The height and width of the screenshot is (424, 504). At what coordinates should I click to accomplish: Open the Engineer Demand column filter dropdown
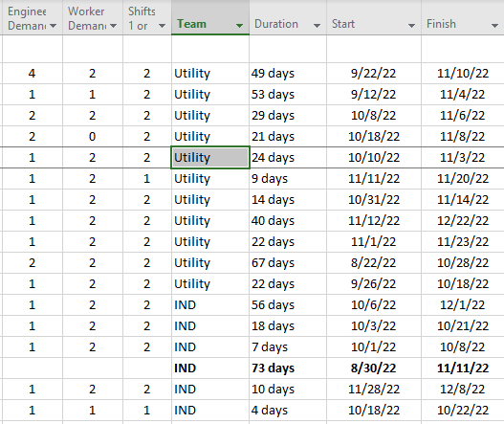click(x=53, y=26)
